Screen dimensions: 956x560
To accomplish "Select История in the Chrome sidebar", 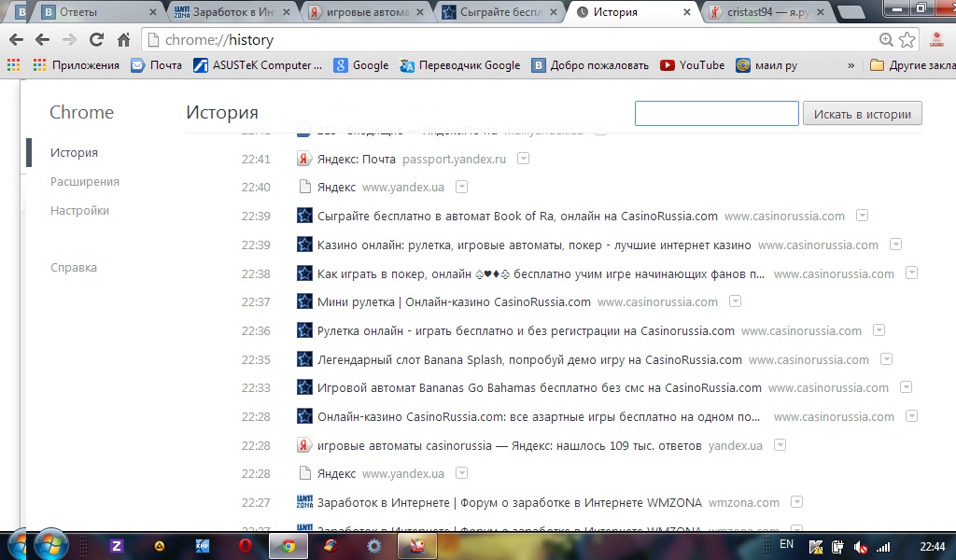I will [74, 152].
